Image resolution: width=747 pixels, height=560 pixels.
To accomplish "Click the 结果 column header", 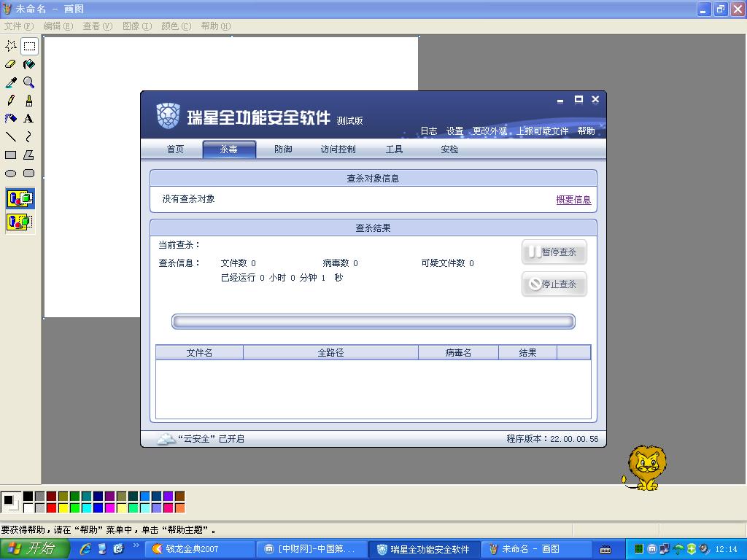I will click(527, 353).
